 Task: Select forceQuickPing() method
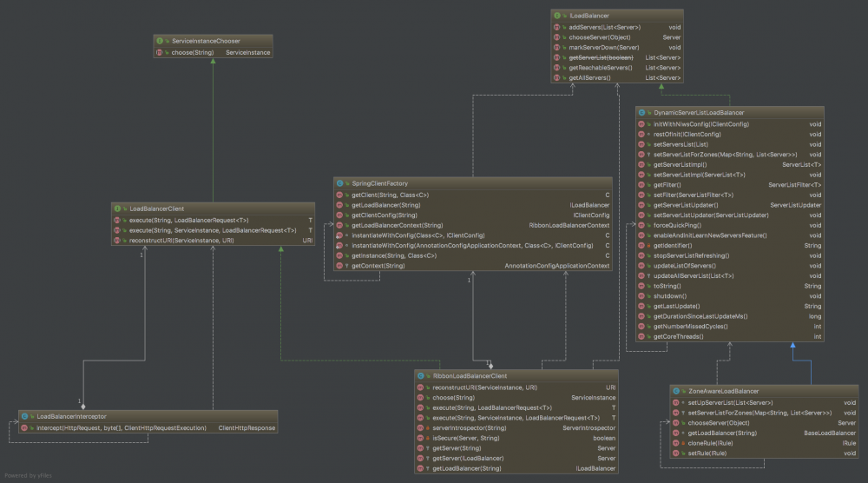pyautogui.click(x=730, y=226)
